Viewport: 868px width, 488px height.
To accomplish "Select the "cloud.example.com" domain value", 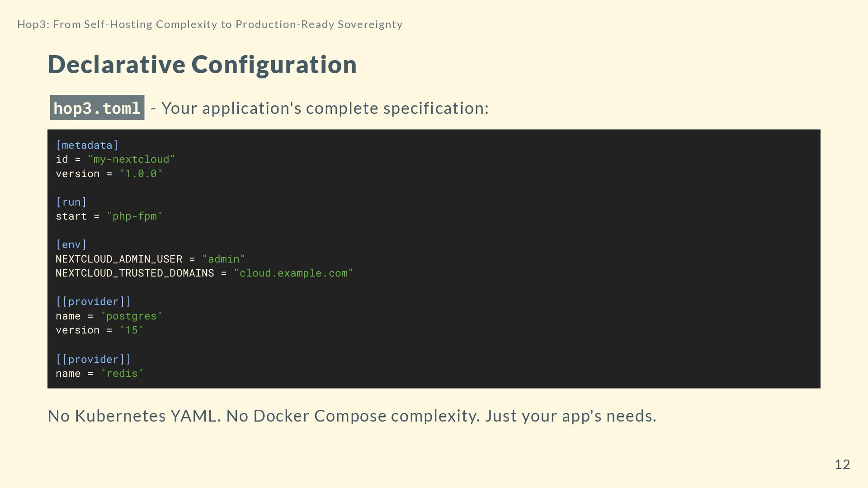I will (293, 273).
